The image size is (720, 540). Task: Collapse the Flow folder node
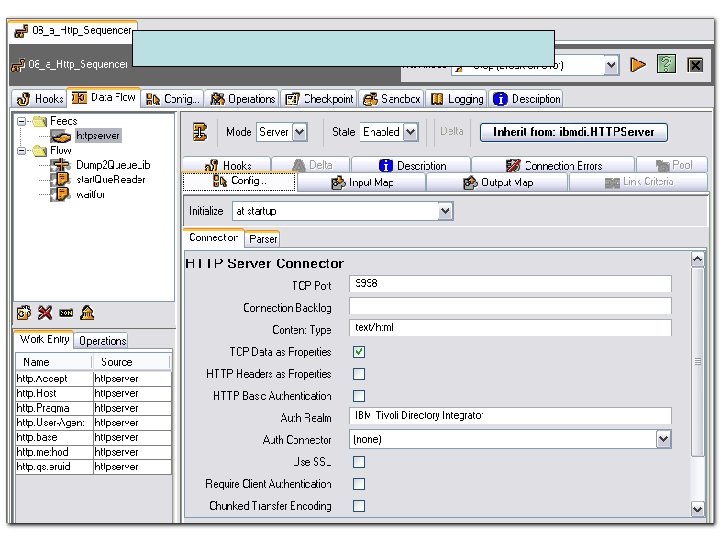21,151
